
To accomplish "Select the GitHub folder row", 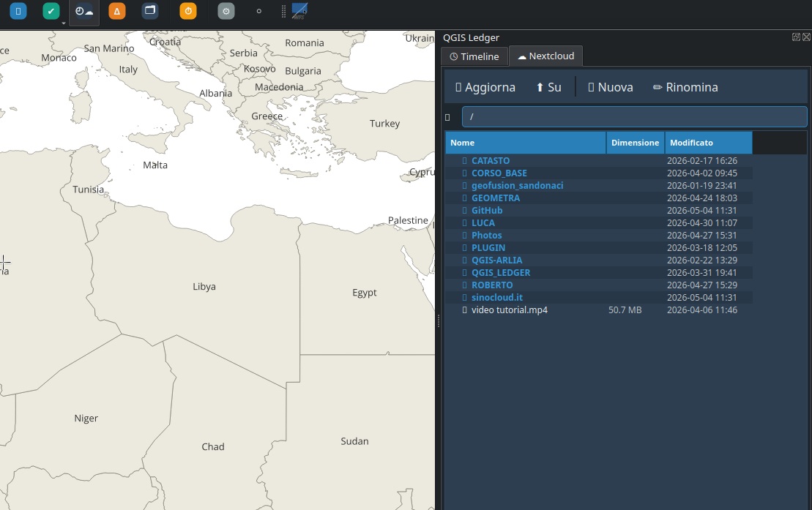I will point(599,210).
